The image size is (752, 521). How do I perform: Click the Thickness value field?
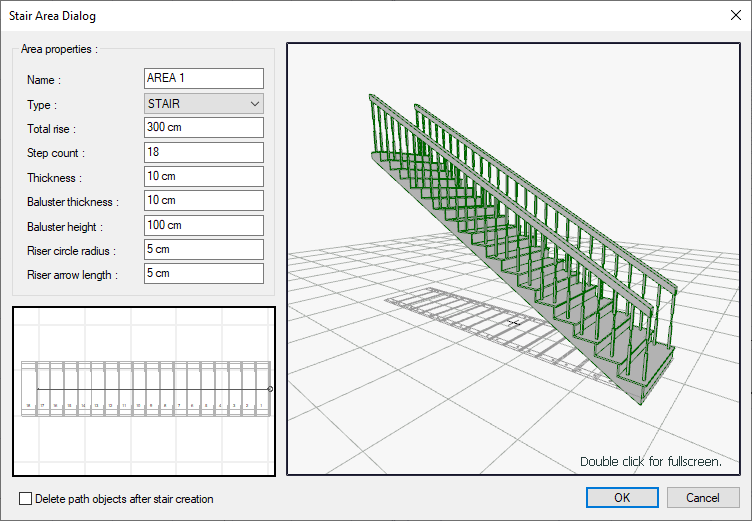[x=203, y=176]
